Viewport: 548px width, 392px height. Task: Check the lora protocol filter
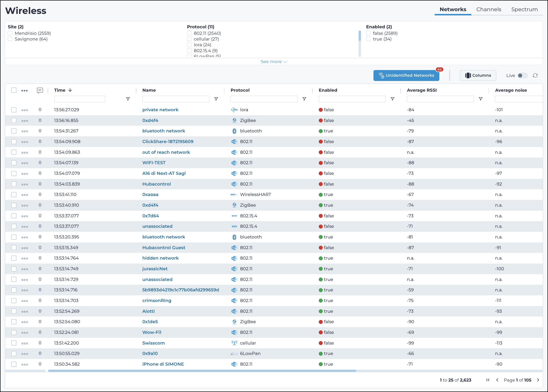point(189,45)
